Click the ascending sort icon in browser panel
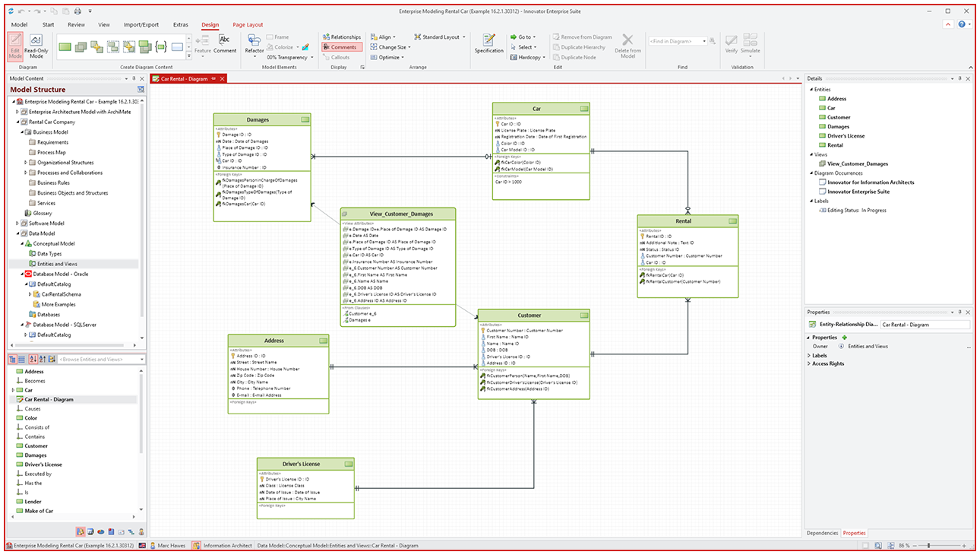The image size is (980, 555). 33,359
